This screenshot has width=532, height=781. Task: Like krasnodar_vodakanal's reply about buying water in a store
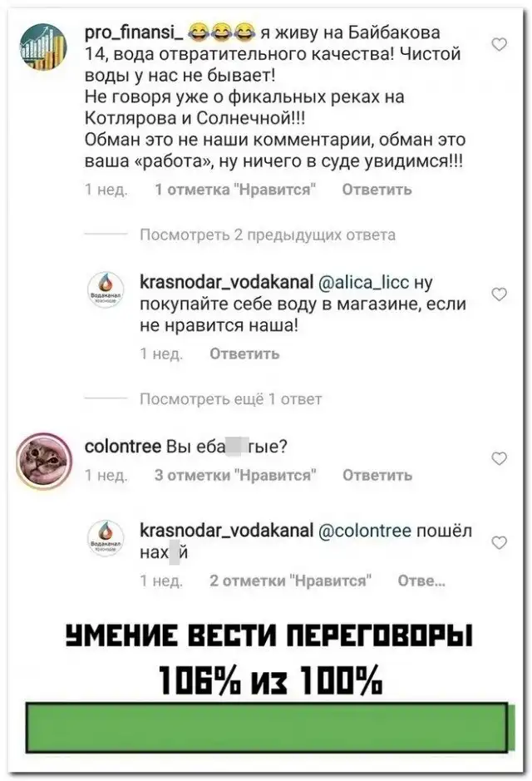coord(499,294)
